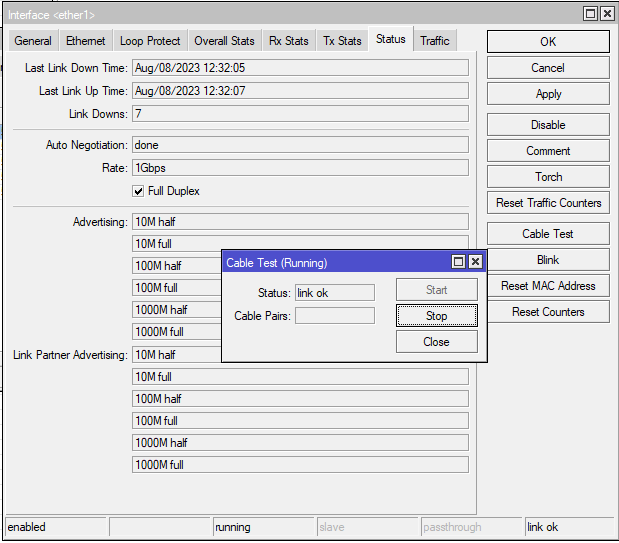The image size is (619, 543).
Task: Select Advertising '10M half' entry
Action: 300,222
